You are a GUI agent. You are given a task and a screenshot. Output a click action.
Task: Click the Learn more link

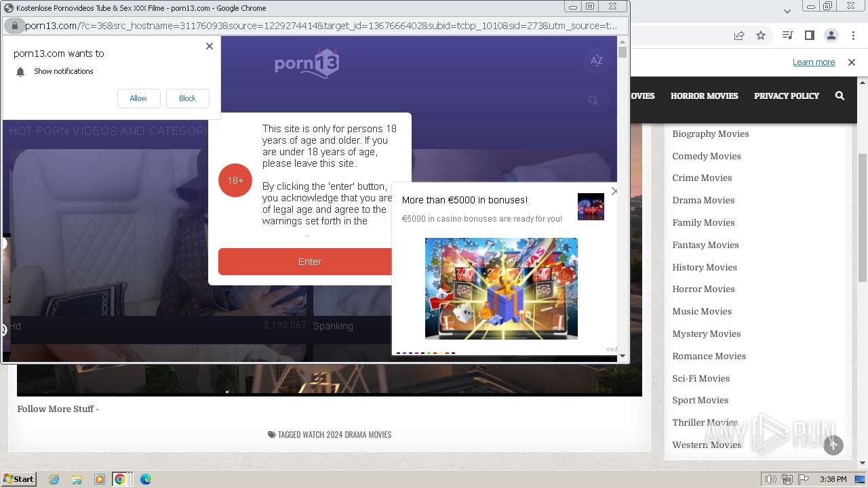pyautogui.click(x=814, y=62)
